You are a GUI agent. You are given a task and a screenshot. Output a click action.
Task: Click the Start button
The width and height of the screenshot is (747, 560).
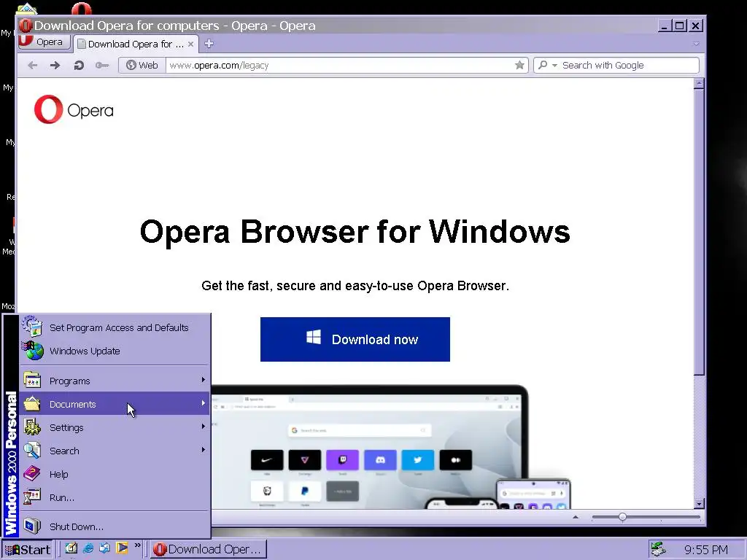tap(28, 550)
